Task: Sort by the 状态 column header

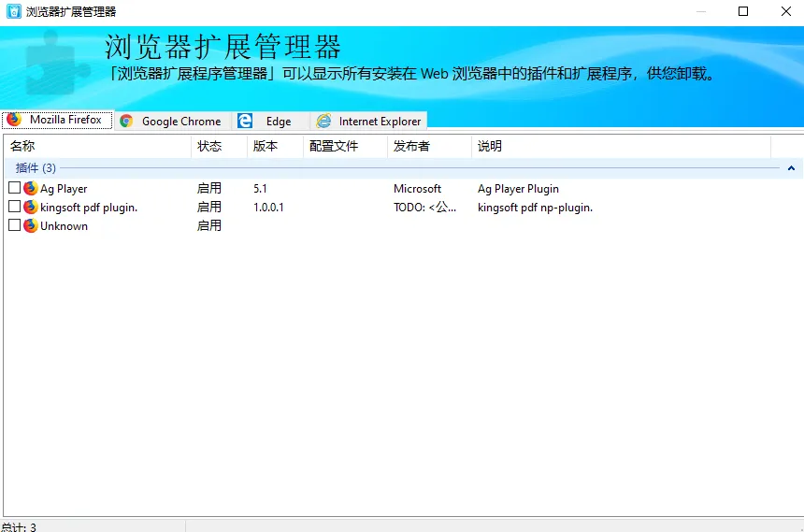Action: [220, 146]
